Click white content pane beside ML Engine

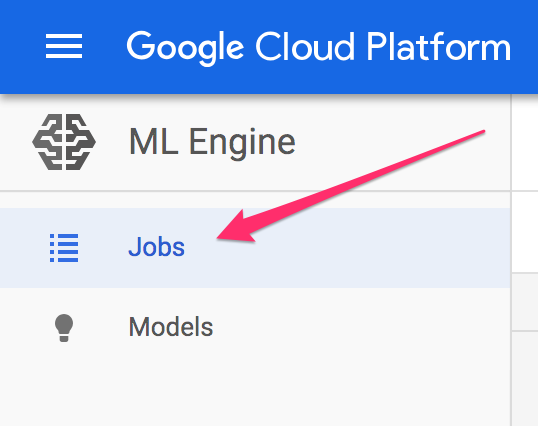[x=525, y=142]
